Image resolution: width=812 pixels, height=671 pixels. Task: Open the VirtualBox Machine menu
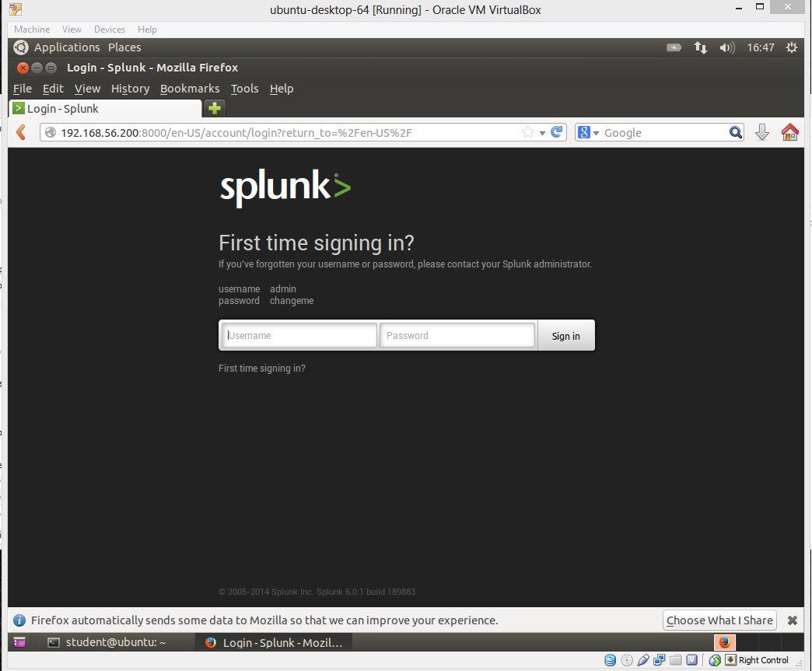32,30
